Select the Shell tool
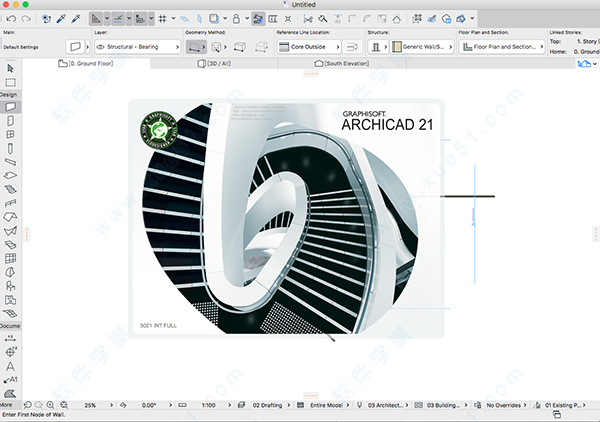This screenshot has width=600, height=422. [10, 231]
